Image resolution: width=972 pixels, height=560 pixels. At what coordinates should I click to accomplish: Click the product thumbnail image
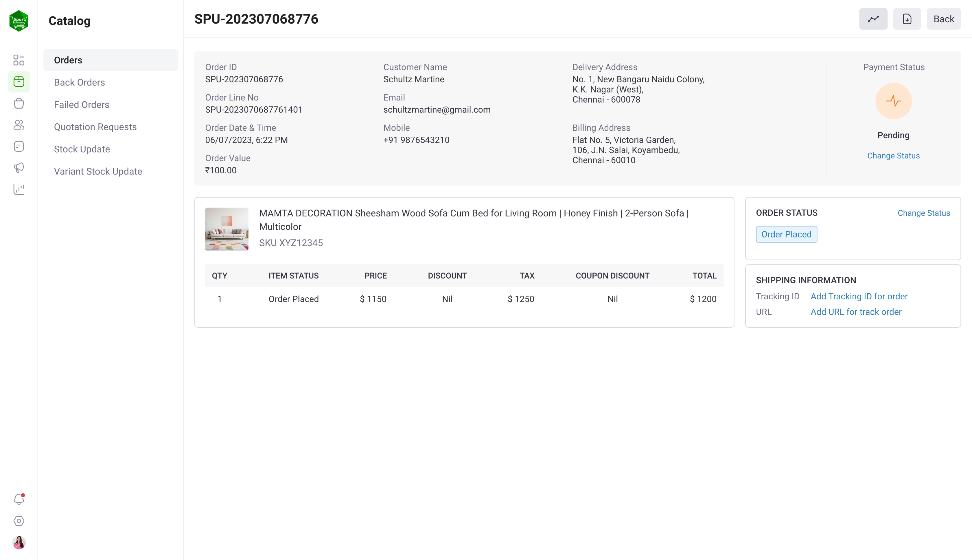(227, 228)
